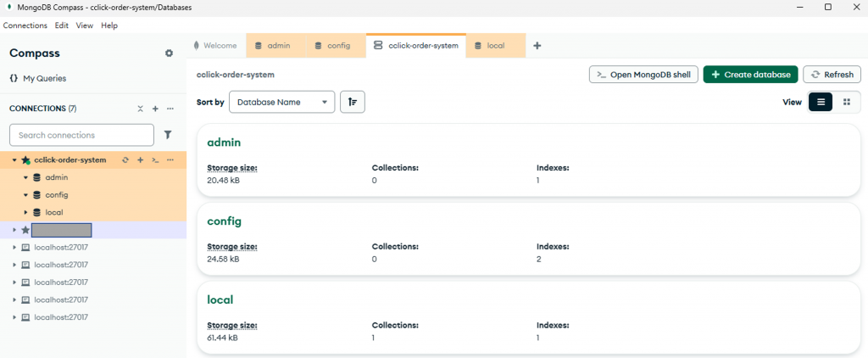Expand the local database in sidebar
The image size is (868, 358).
[x=26, y=212]
